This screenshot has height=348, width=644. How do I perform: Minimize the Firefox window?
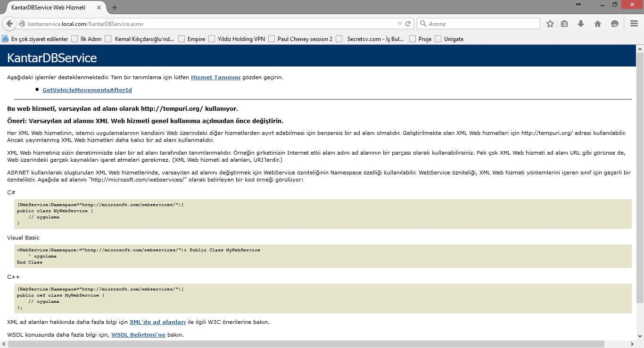click(603, 4)
